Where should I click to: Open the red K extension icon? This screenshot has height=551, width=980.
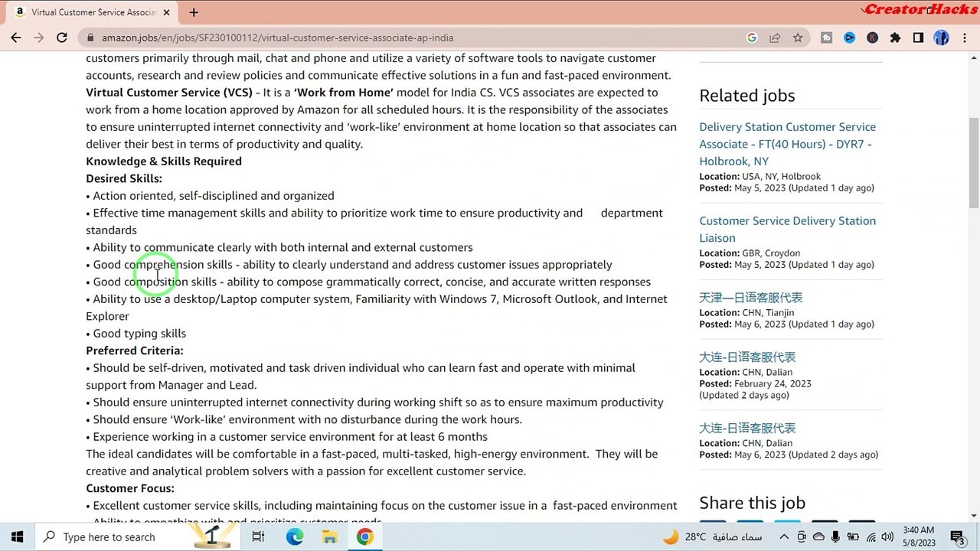[x=872, y=37]
